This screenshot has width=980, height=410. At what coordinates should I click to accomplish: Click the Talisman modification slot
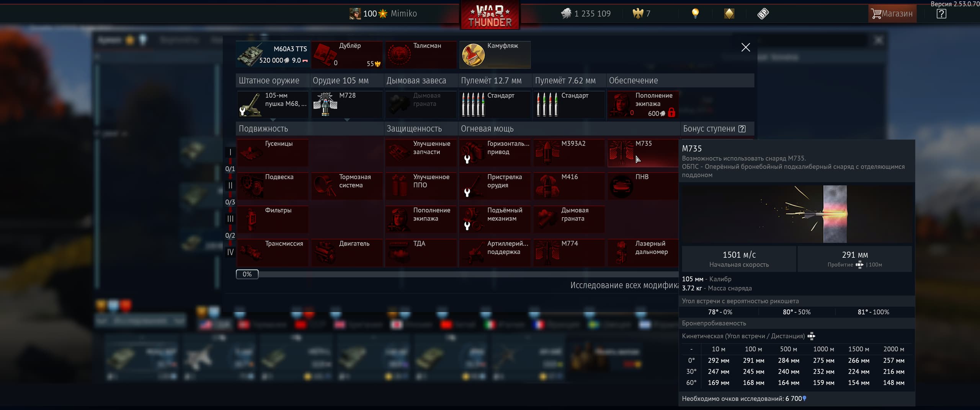tap(421, 55)
